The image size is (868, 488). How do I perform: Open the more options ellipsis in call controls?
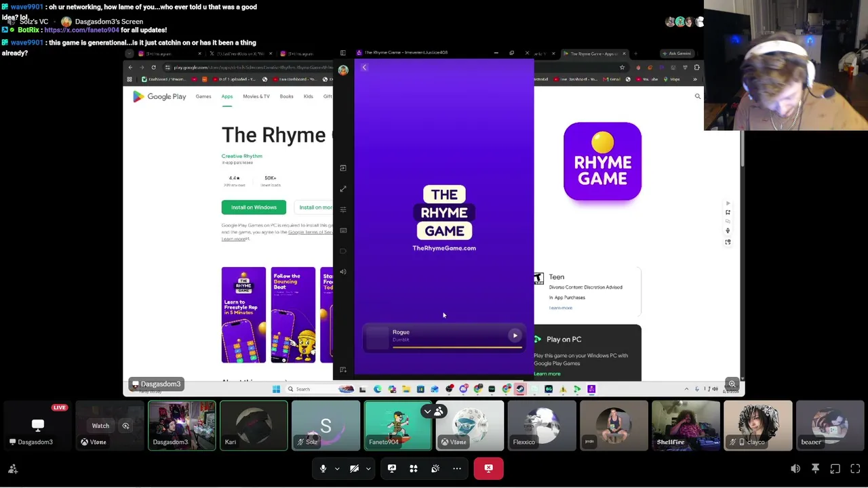coord(457,468)
